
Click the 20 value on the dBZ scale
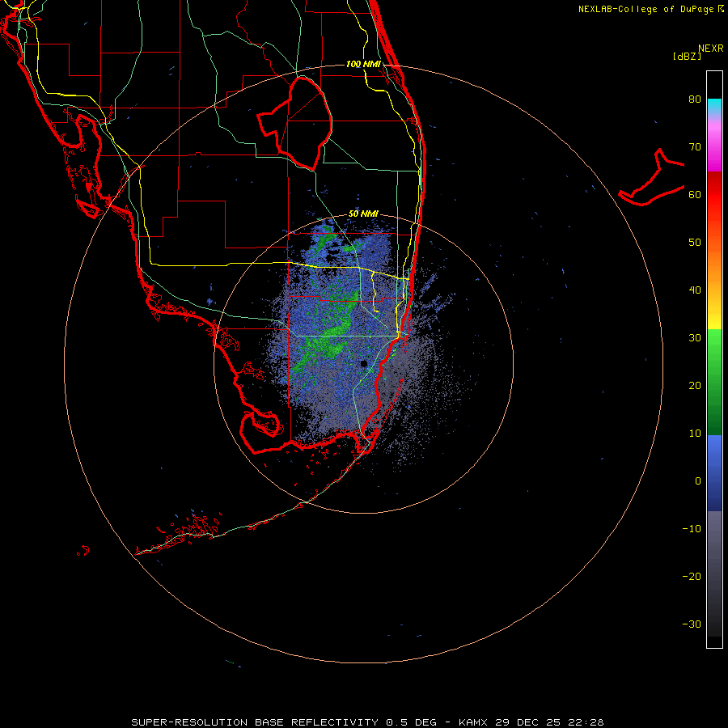coord(695,385)
